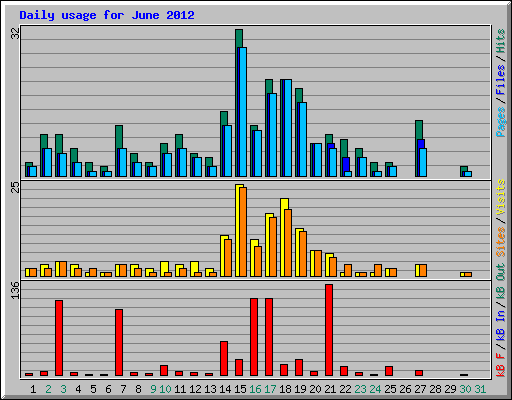Click day label "13" on the x-axis

tap(210, 389)
